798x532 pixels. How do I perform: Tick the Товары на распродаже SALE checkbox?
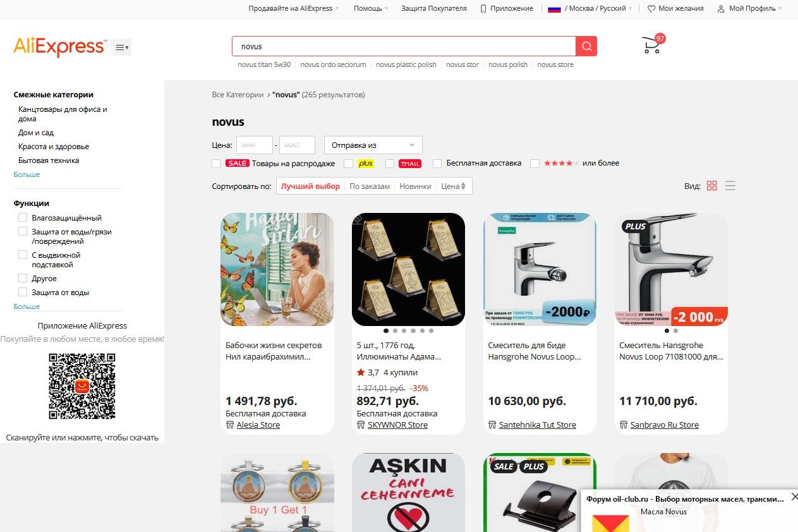(x=216, y=164)
